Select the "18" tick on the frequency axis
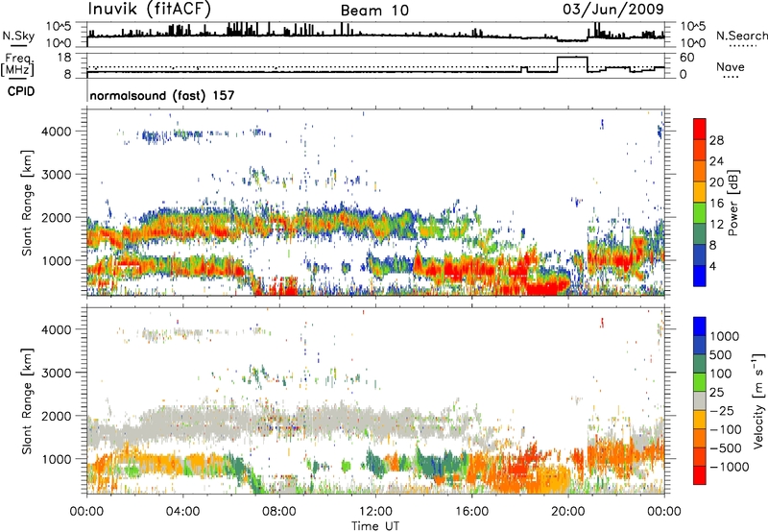768x532 pixels. pyautogui.click(x=64, y=58)
